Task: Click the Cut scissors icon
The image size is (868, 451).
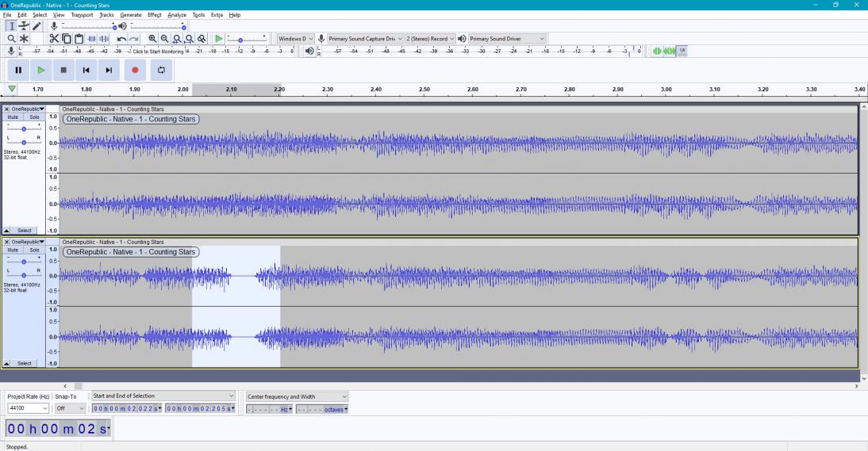Action: pos(54,38)
